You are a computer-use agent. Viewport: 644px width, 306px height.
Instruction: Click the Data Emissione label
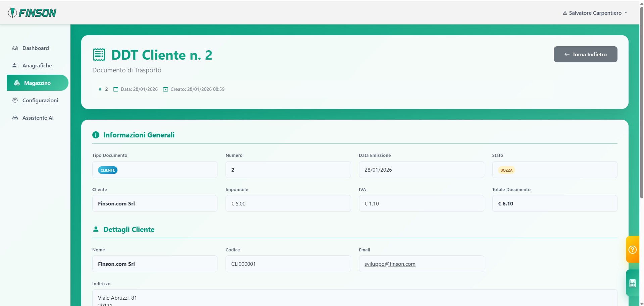pos(375,155)
